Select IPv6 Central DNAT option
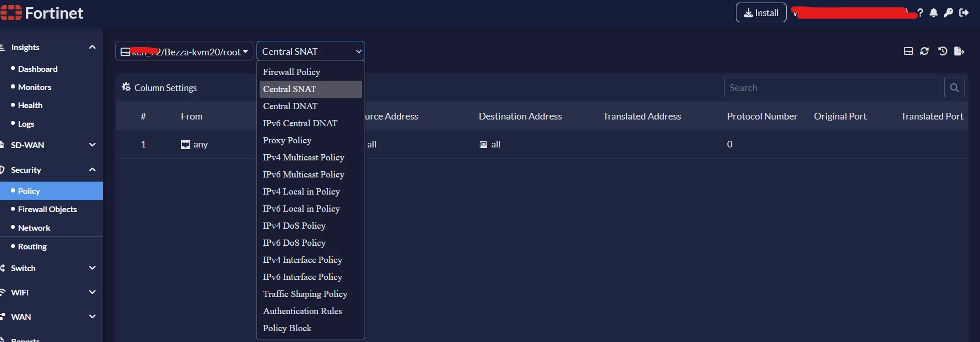 (311, 123)
